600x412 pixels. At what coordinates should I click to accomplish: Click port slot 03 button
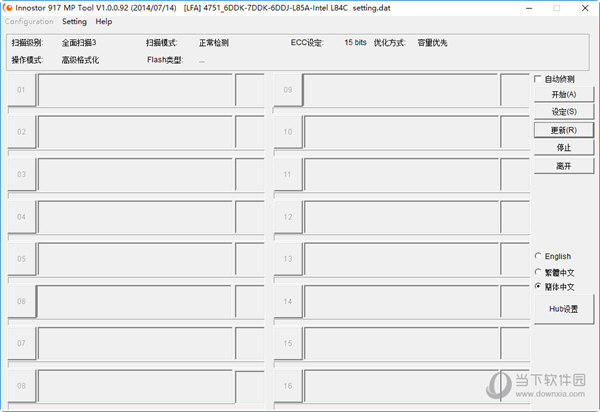pos(21,174)
